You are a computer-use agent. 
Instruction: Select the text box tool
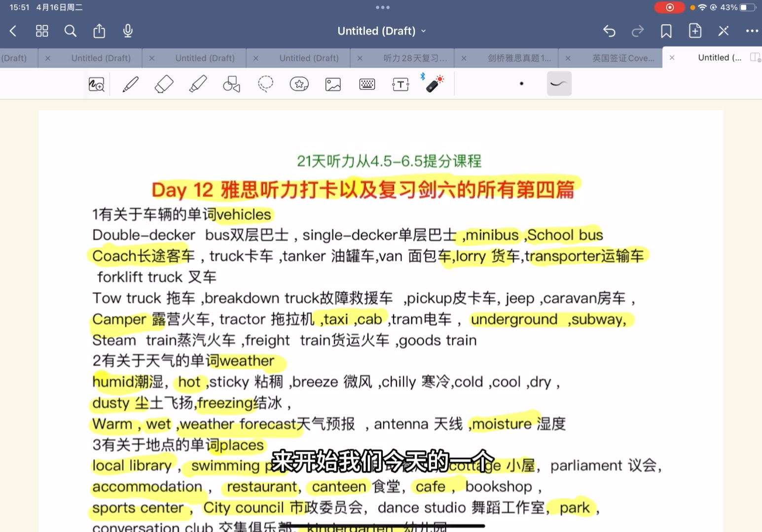400,84
